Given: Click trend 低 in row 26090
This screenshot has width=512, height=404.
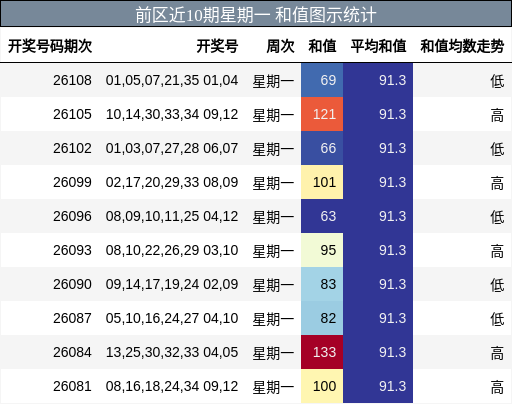Looking at the screenshot, I should click(497, 285).
